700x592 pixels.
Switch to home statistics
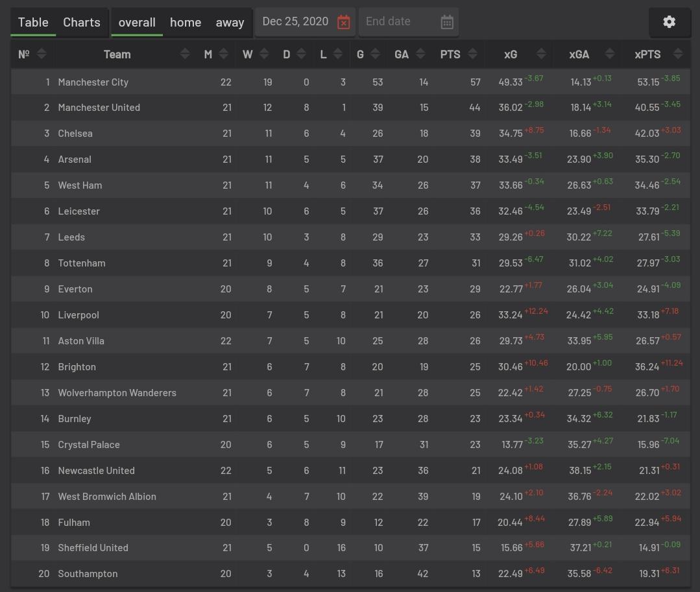click(186, 21)
